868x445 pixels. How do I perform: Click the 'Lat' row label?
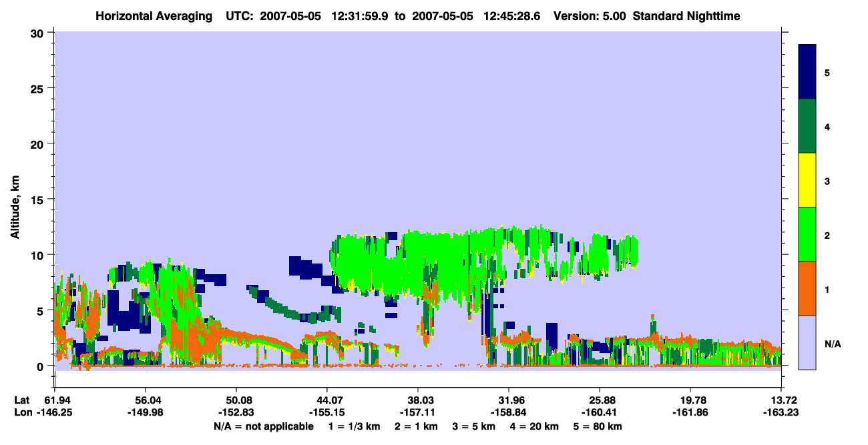point(22,400)
